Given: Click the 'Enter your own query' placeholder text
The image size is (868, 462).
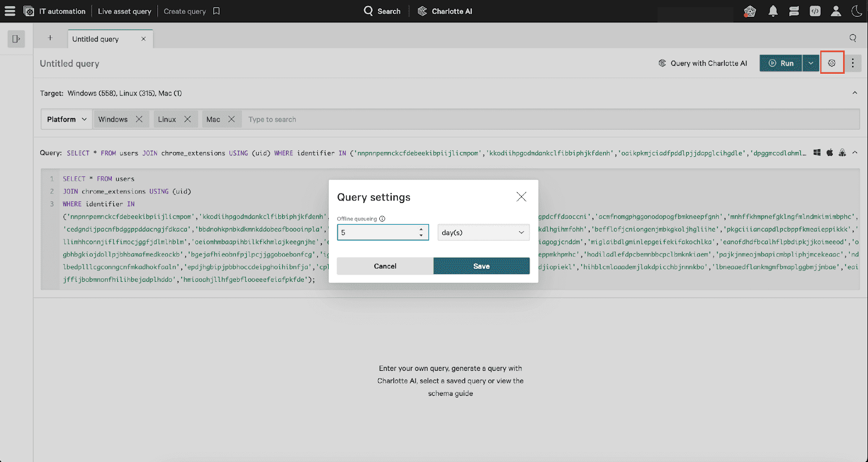Looking at the screenshot, I should (450, 381).
